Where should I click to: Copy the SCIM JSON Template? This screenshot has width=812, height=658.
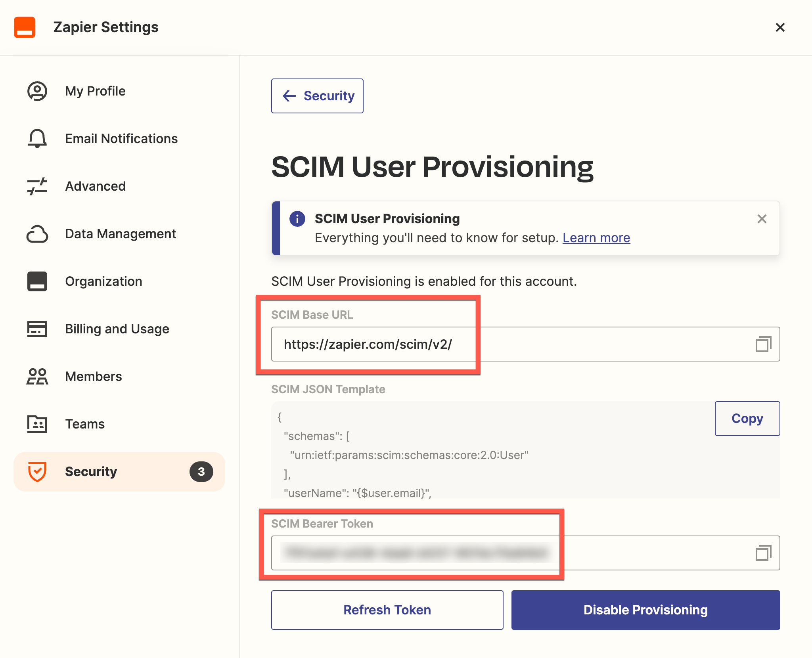(747, 419)
